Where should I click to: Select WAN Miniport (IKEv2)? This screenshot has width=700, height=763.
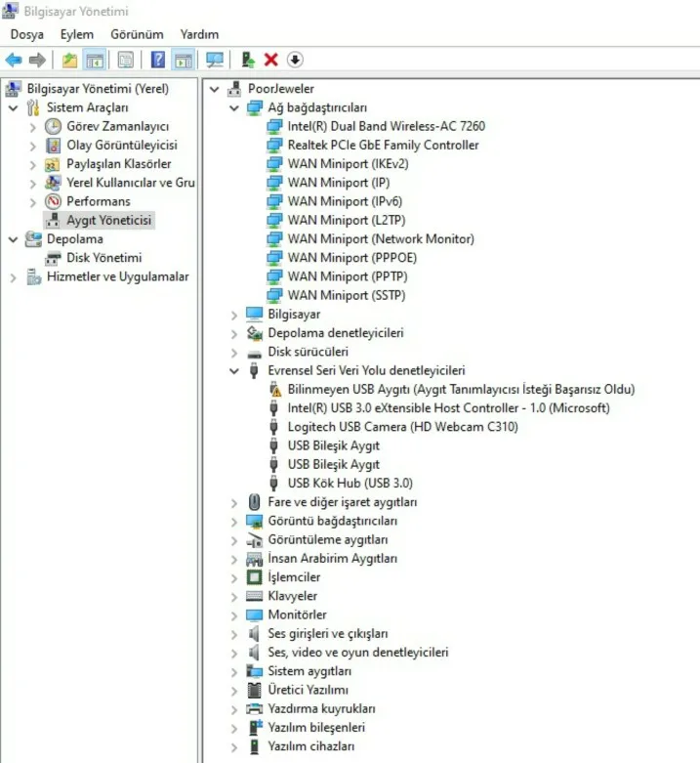[349, 164]
